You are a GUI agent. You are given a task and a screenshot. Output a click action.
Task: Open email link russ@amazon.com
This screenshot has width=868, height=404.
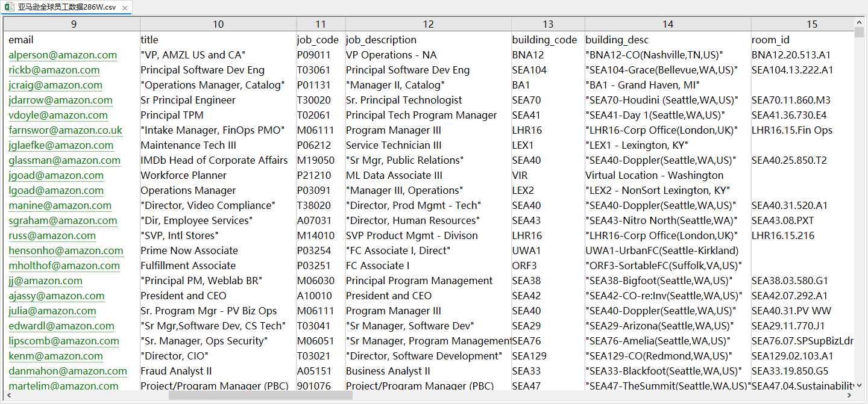click(52, 235)
